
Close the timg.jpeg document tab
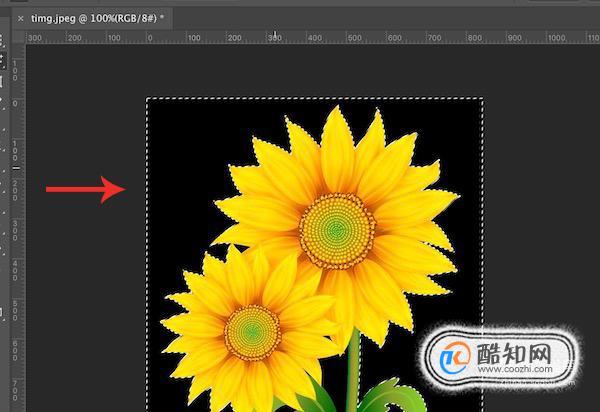pyautogui.click(x=21, y=18)
